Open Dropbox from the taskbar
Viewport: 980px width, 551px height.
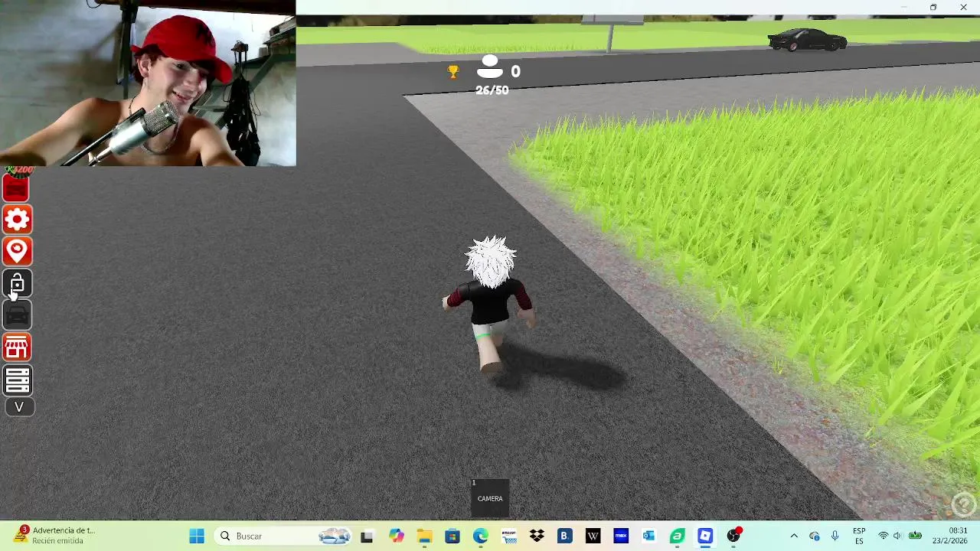point(537,536)
